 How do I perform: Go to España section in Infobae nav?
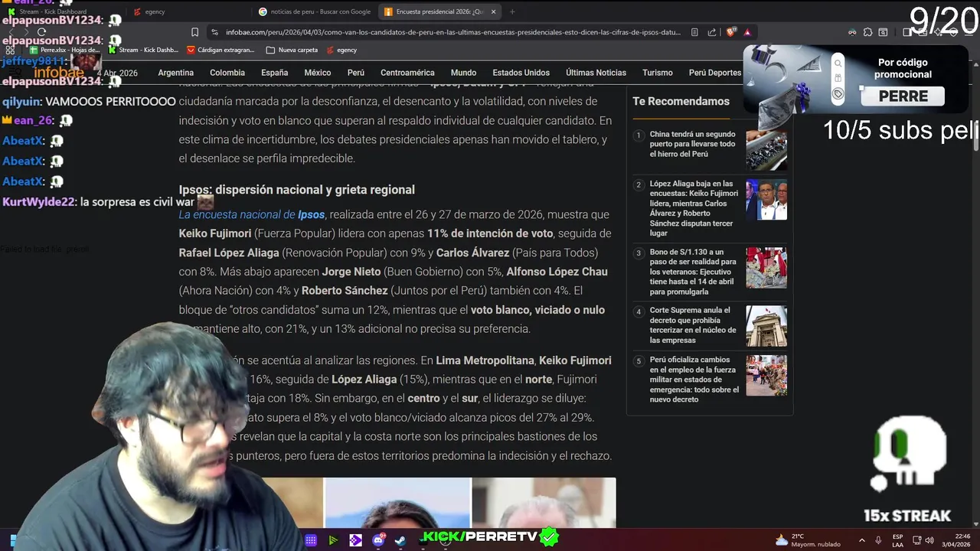(x=275, y=73)
